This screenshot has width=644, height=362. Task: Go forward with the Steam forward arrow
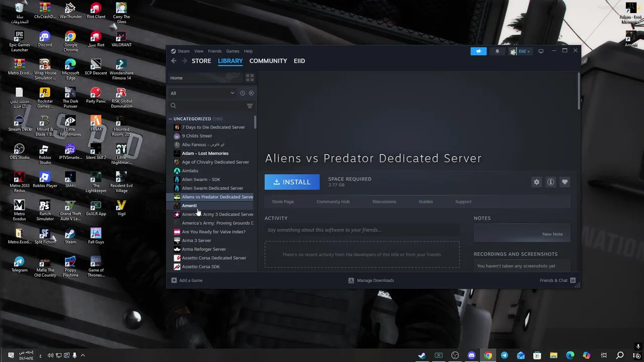[184, 61]
